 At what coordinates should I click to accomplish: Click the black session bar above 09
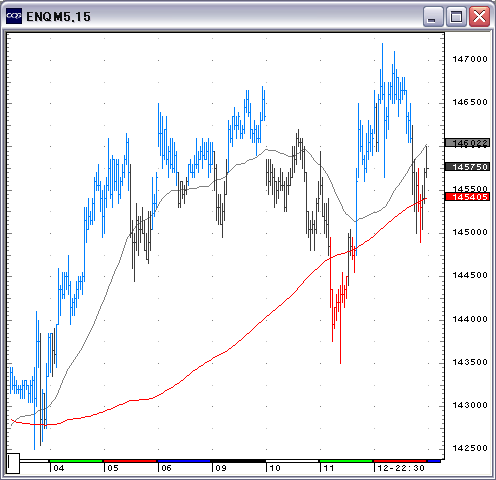238,461
